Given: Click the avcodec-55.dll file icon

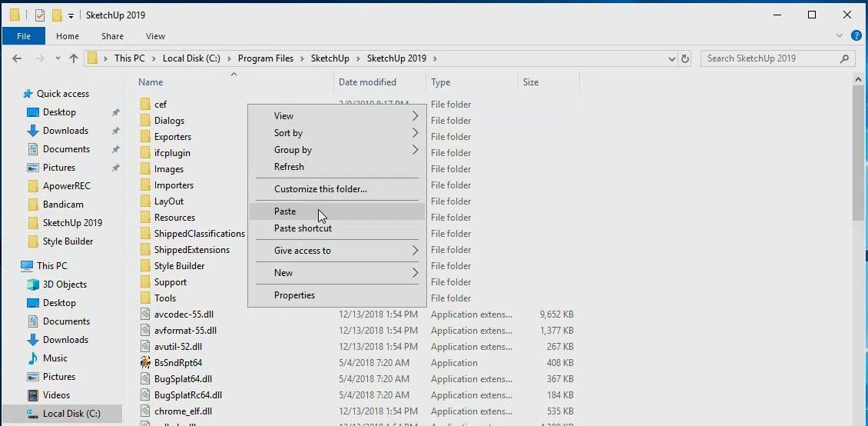Looking at the screenshot, I should click(146, 315).
